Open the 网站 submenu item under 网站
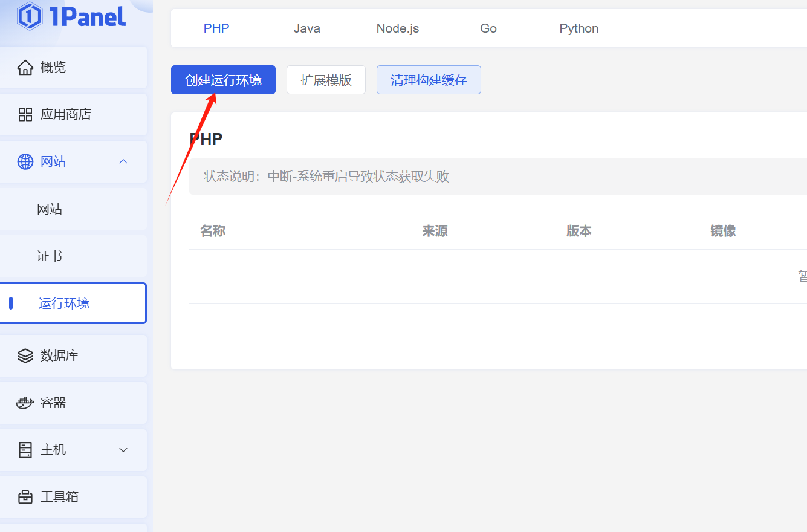The width and height of the screenshot is (807, 532). pyautogui.click(x=73, y=209)
